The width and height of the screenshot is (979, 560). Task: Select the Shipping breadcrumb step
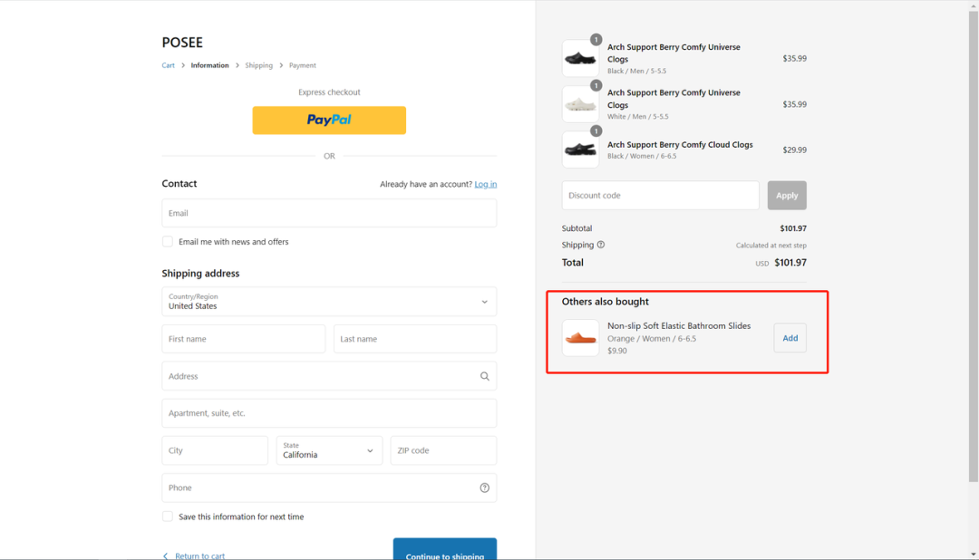click(258, 65)
